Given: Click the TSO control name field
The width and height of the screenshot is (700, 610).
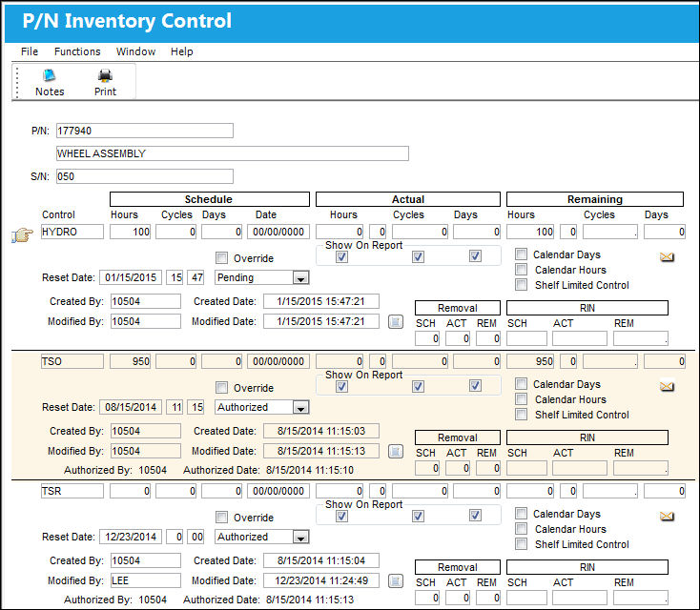Looking at the screenshot, I should [x=72, y=361].
